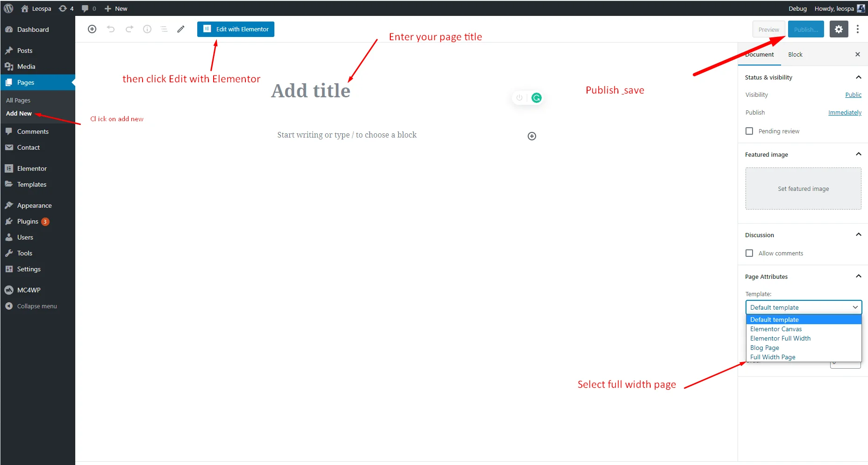Screen dimensions: 868x465
Task: Open content structure info icon
Action: pyautogui.click(x=147, y=29)
